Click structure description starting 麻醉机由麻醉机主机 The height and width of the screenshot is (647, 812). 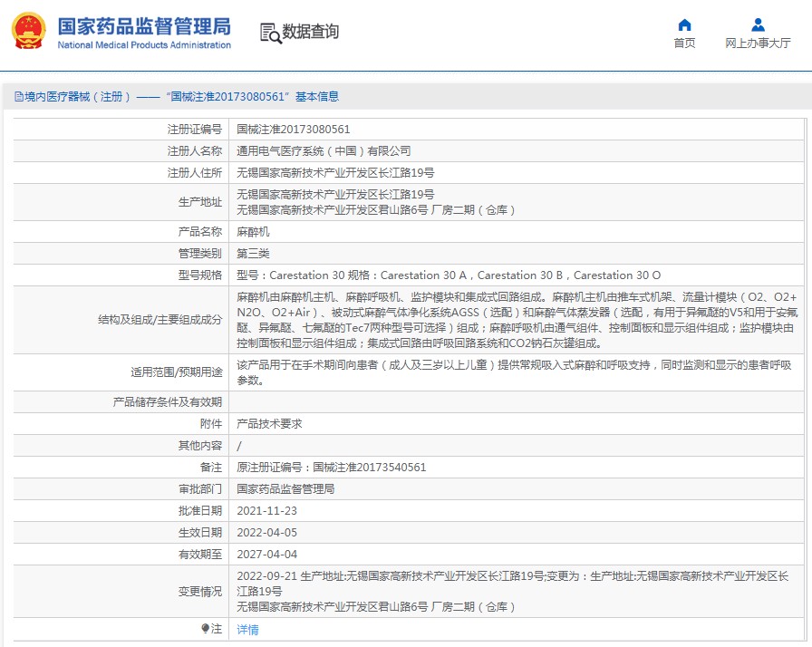pyautogui.click(x=517, y=320)
